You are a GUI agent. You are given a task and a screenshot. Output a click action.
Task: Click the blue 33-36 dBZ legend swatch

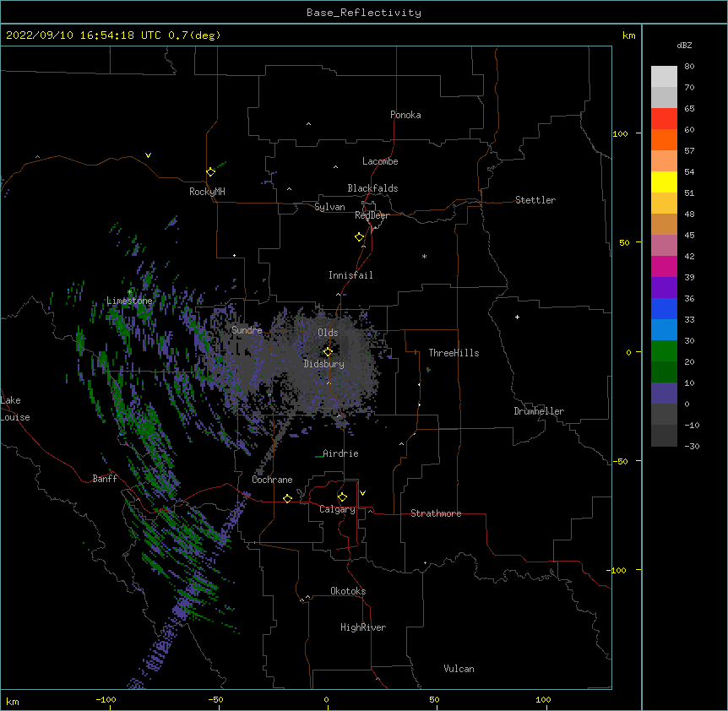[664, 308]
